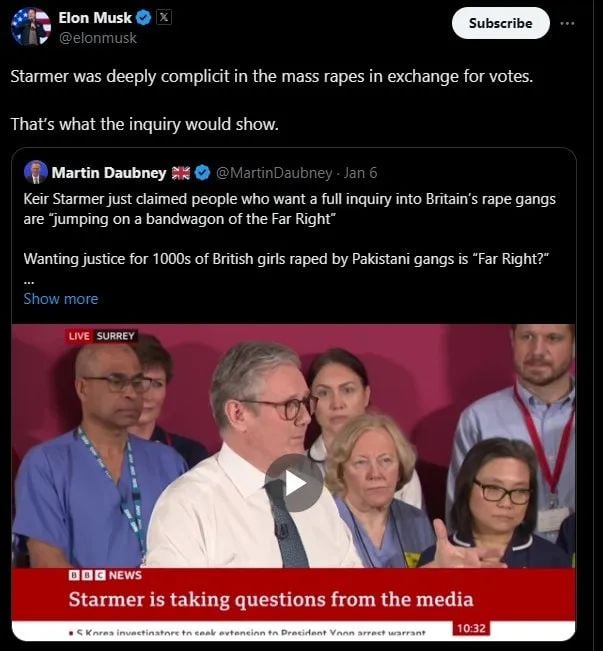Click the 10:32 time indicator on video
Screen dimensions: 603x651
(x=471, y=628)
